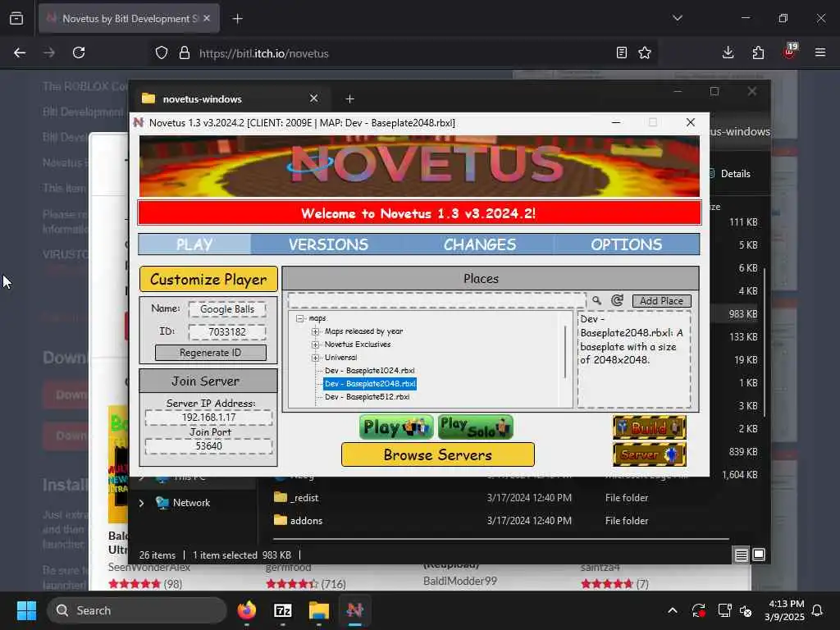Select Network in File Explorer navigation
Screen dimensions: 840x630
click(190, 503)
